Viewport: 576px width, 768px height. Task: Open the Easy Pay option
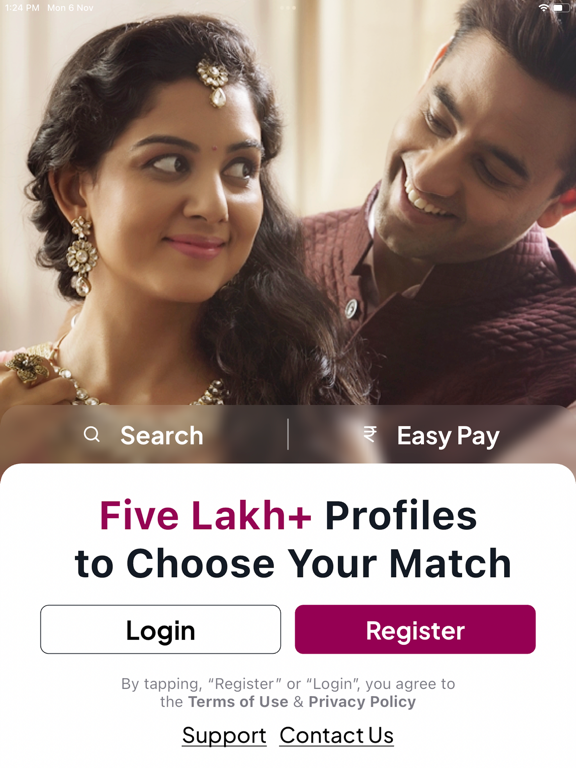coord(448,436)
